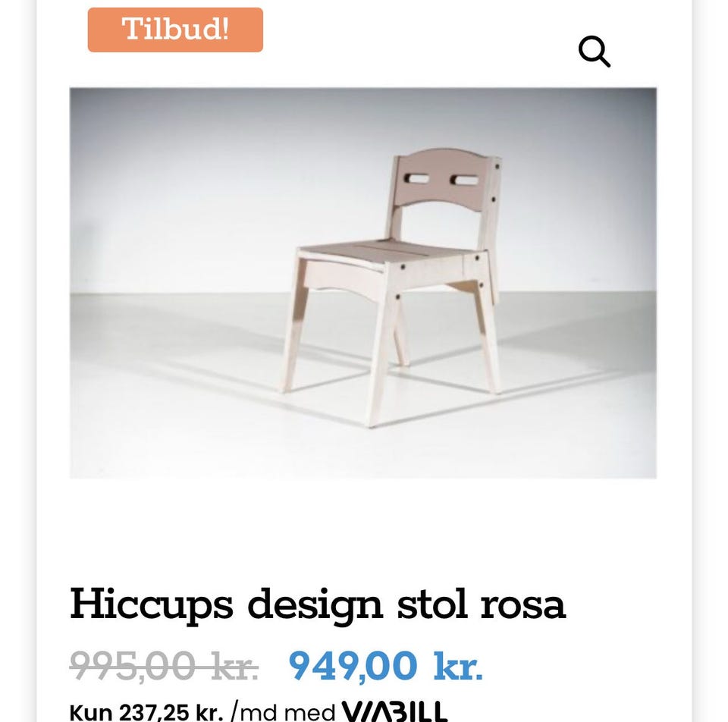The height and width of the screenshot is (722, 728).
Task: Click the blue 949,00 kr. sale price
Action: [386, 666]
